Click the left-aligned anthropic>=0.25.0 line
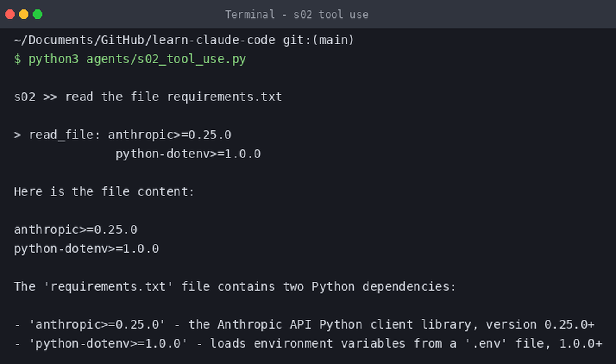This screenshot has height=364, width=616. 75,229
